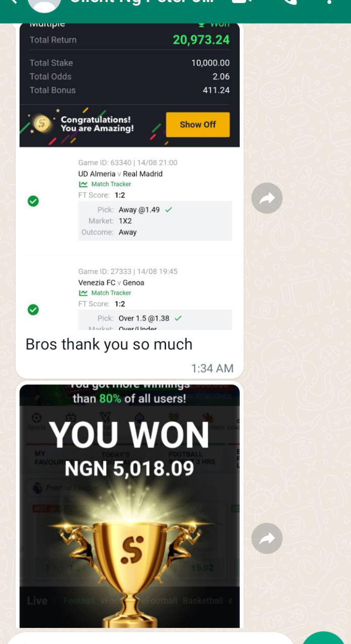Open Match Tracker link for UD Almeria v Real Madrid

(105, 184)
